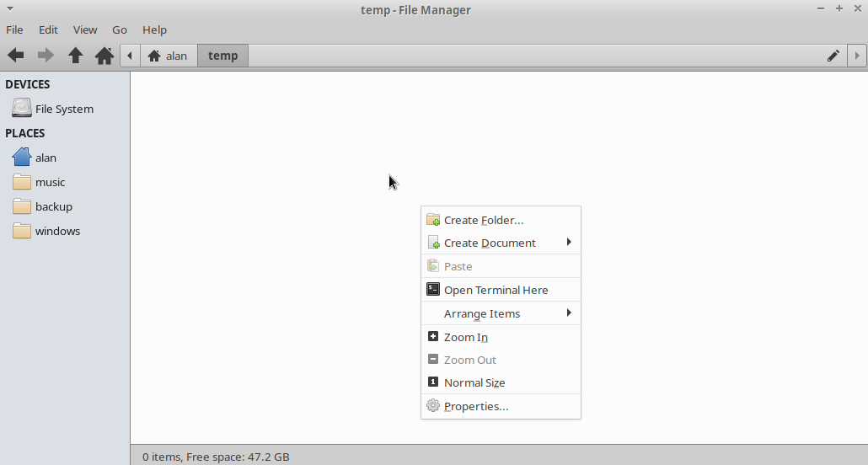
Task: Select Normal Size menu entry
Action: [x=474, y=382]
